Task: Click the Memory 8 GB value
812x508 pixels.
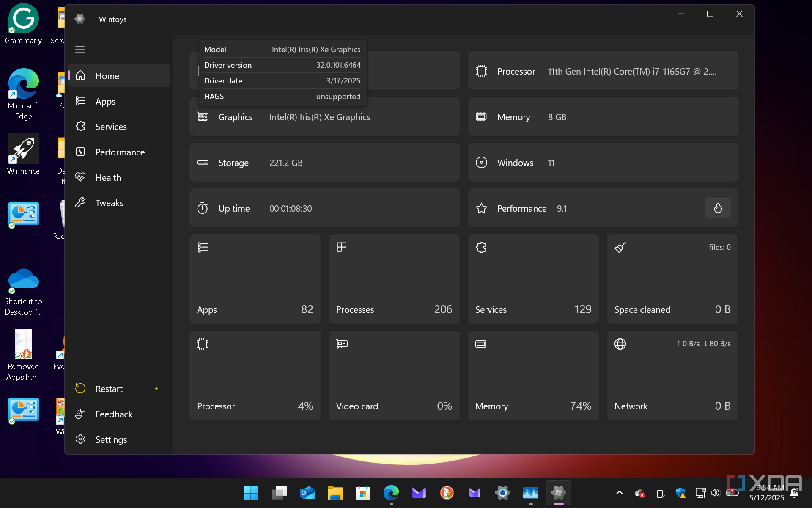Action: 557,117
